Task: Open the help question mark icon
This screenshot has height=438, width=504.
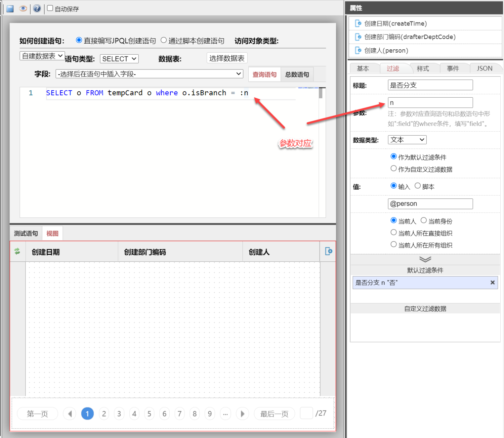Action: 37,9
